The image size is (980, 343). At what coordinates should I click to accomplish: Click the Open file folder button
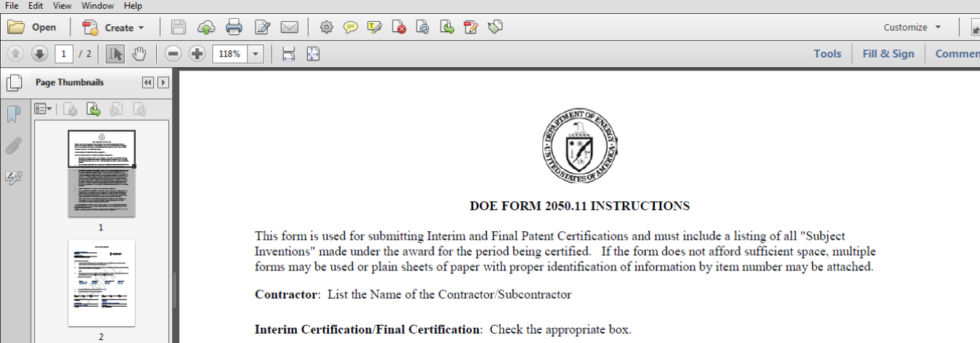(x=32, y=28)
